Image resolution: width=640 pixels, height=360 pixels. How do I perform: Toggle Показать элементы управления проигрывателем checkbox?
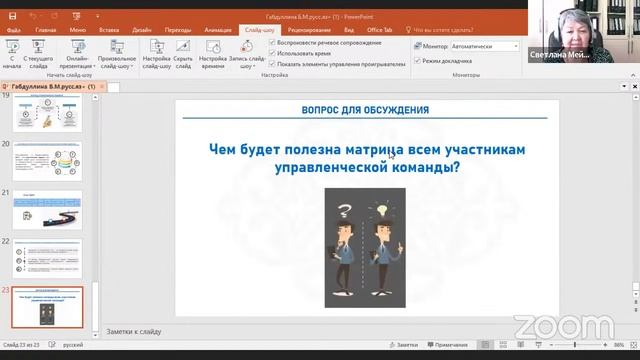273,64
